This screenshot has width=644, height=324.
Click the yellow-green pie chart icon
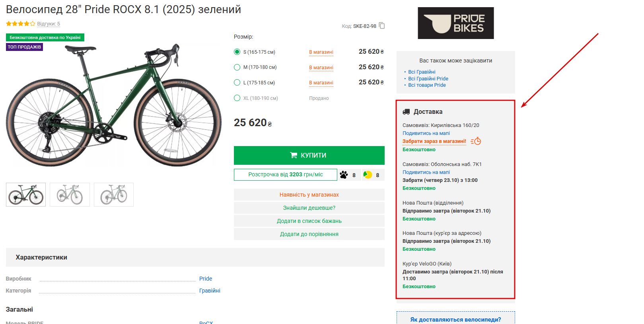click(368, 175)
